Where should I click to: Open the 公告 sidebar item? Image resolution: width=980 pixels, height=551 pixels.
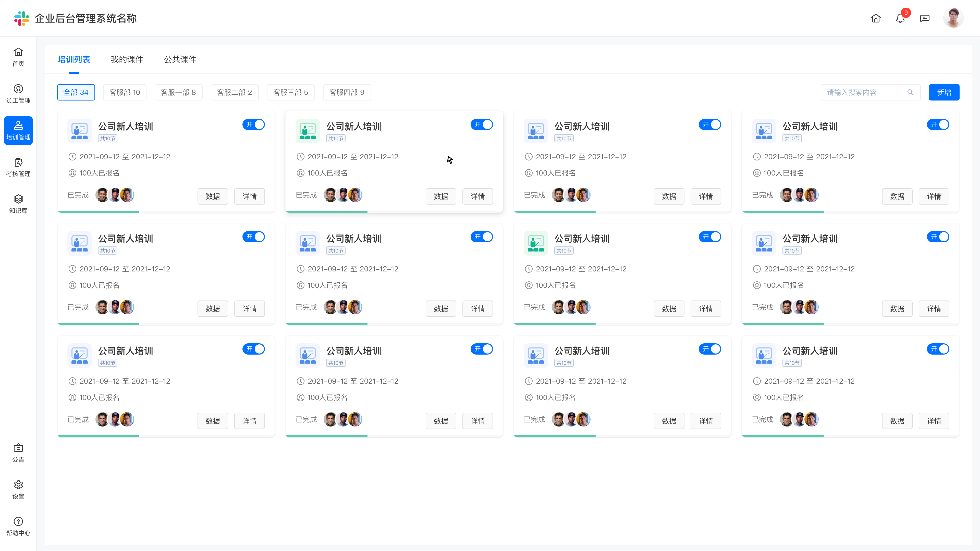18,453
